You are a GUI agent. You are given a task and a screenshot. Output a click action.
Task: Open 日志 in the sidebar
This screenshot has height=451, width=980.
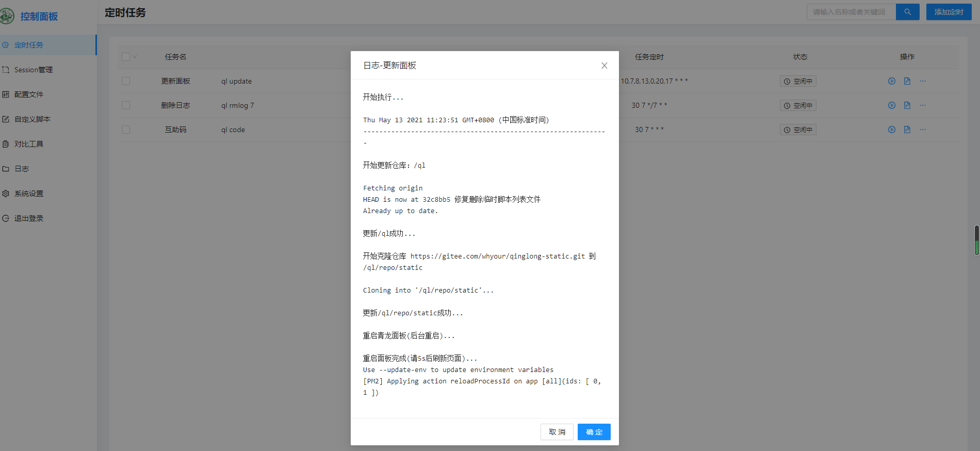click(48, 169)
